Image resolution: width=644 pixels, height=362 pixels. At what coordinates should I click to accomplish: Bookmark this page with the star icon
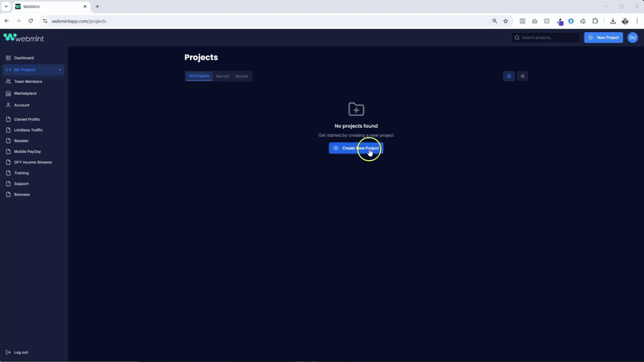pyautogui.click(x=506, y=21)
